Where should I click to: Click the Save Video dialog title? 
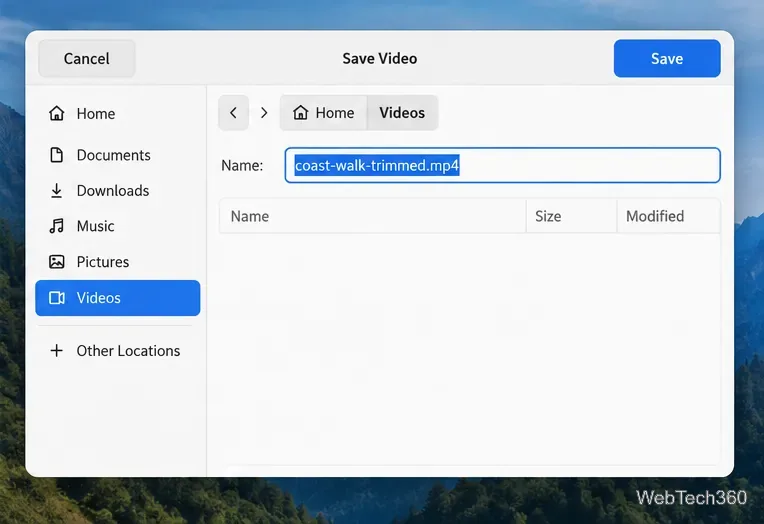pyautogui.click(x=380, y=58)
